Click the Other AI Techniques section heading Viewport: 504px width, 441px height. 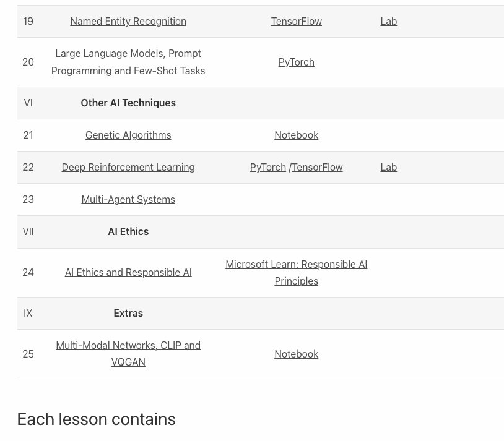[128, 103]
